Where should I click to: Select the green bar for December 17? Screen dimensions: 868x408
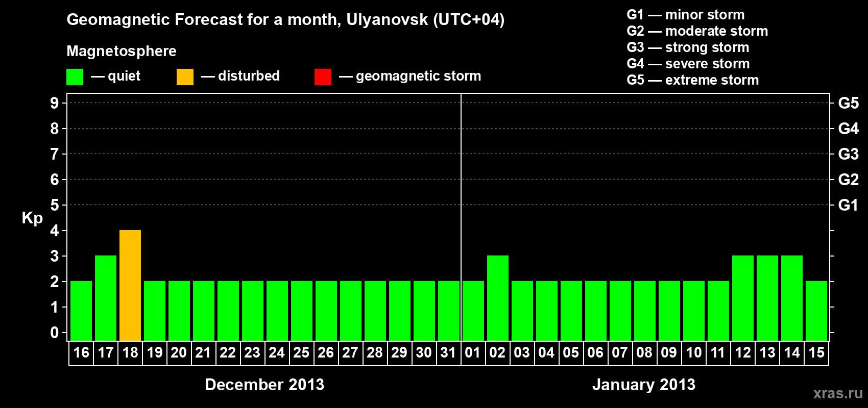point(106,298)
